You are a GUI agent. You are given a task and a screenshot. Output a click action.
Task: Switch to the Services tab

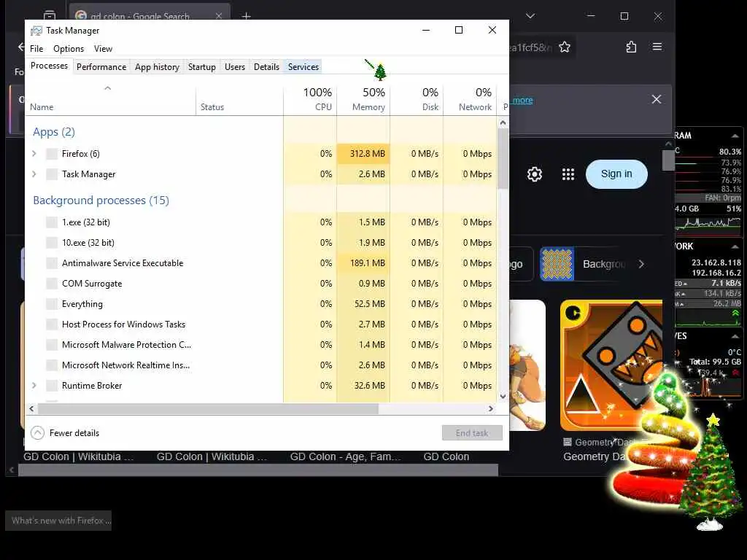point(303,67)
